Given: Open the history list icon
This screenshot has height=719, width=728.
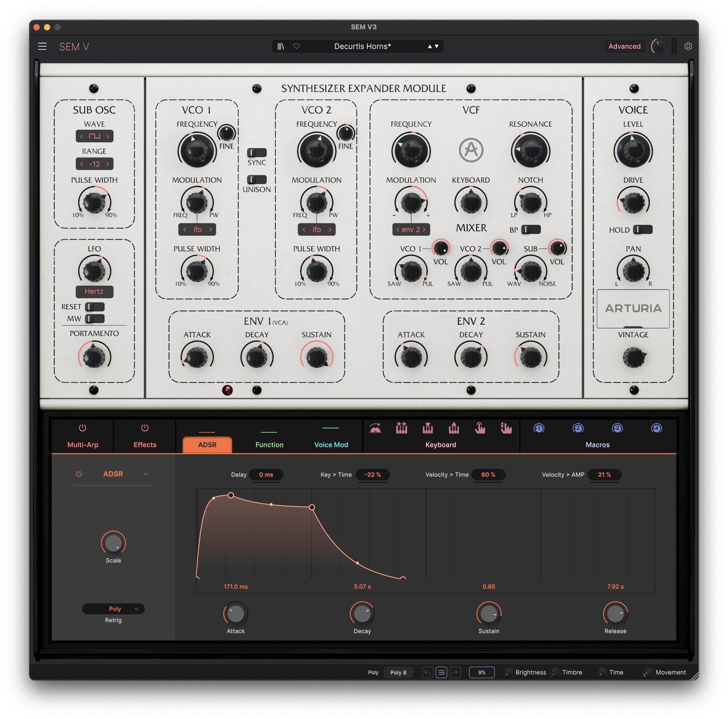Looking at the screenshot, I should [441, 672].
